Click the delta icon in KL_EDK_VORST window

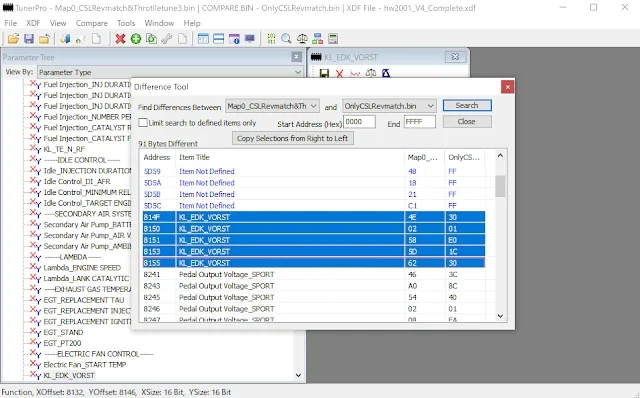click(x=386, y=73)
